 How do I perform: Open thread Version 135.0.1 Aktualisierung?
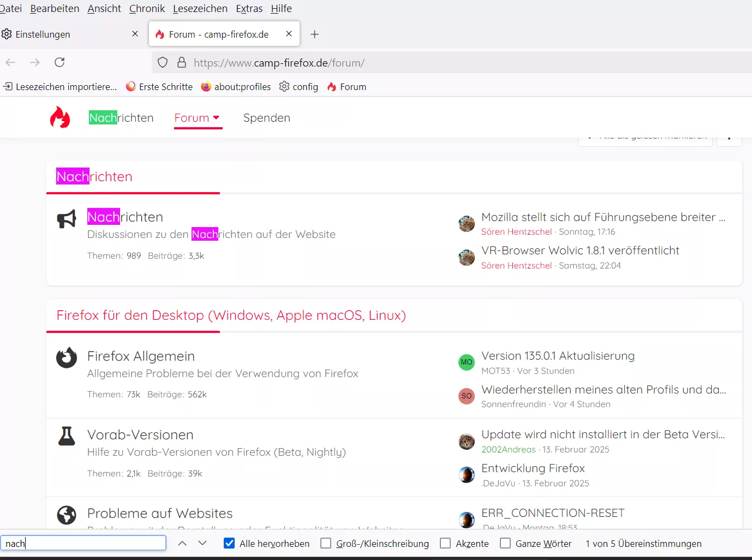558,356
